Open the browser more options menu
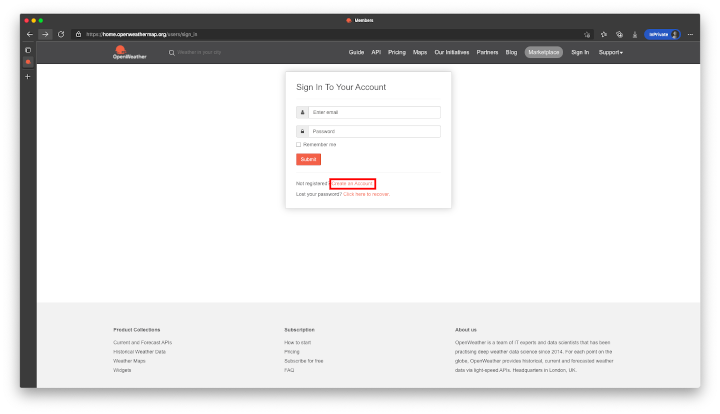The height and width of the screenshot is (414, 720). 690,34
